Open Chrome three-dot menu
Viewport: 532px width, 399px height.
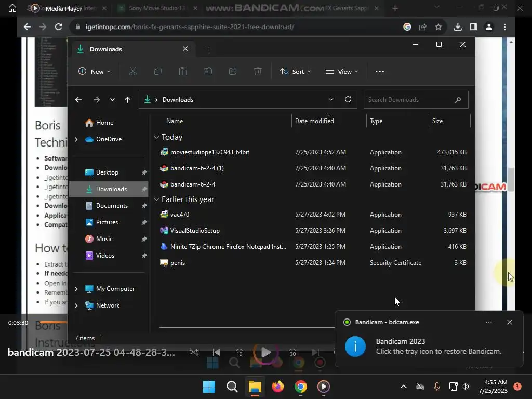pyautogui.click(x=505, y=27)
